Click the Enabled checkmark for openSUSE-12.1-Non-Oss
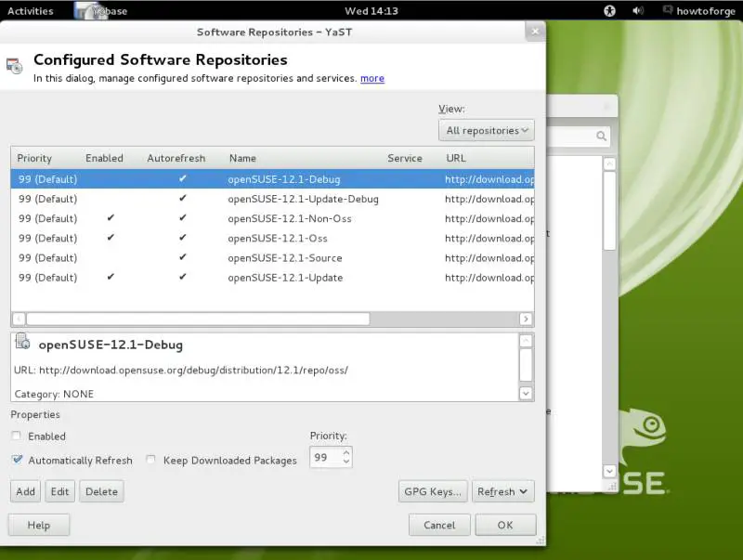 tap(111, 218)
